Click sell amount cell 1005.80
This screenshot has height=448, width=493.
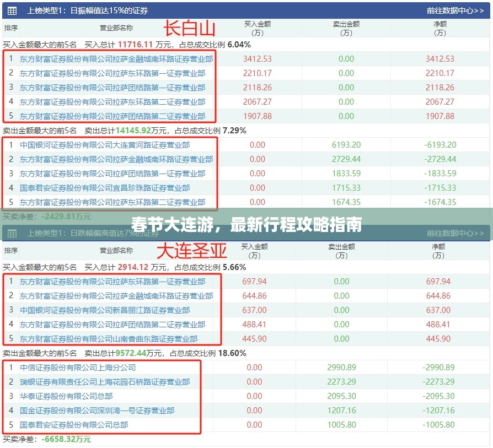(341, 425)
